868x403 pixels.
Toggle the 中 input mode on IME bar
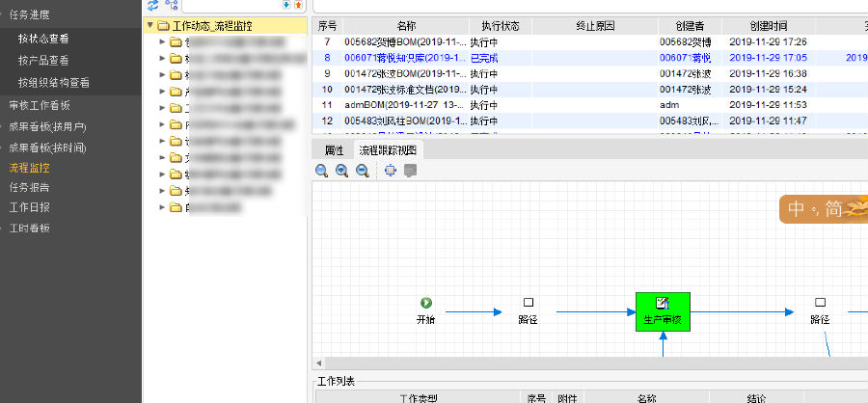pyautogui.click(x=796, y=208)
